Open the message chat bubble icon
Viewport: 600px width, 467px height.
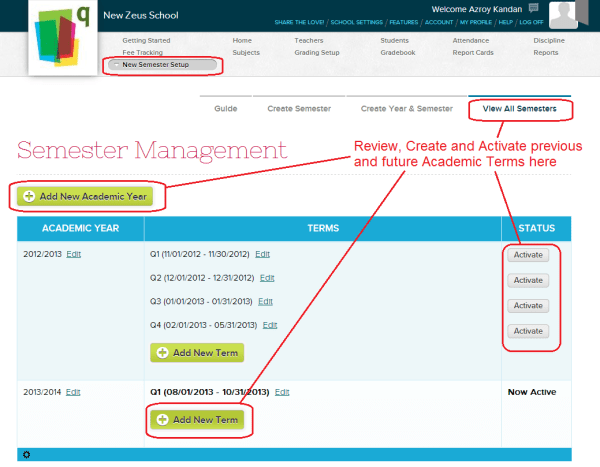[533, 8]
